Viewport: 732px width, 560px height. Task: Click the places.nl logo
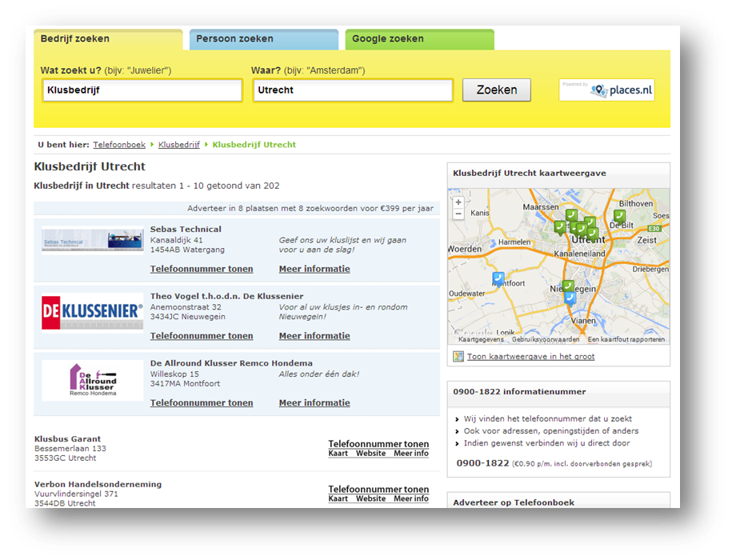click(607, 90)
